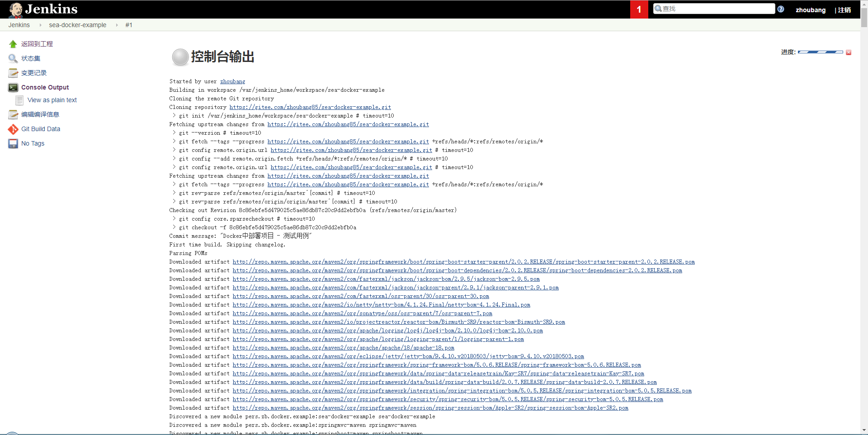The image size is (868, 435).
Task: Click the green up-arrow back to project icon
Action: 13,44
